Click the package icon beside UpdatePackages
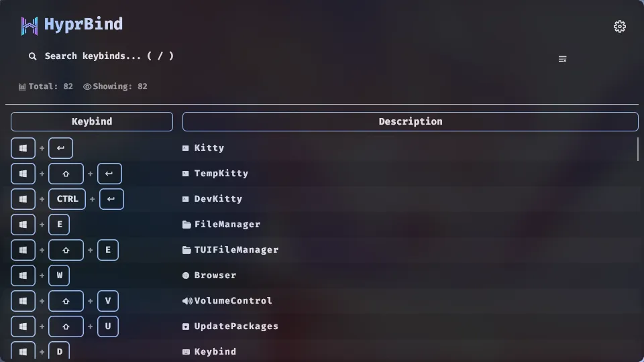644x362 pixels. [x=186, y=326]
